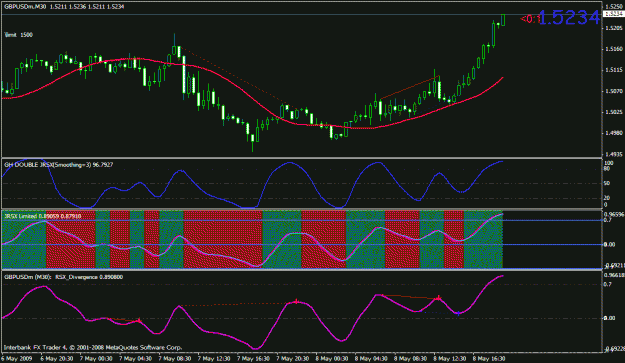Click the 6 May 2009 date label
Image resolution: width=625 pixels, height=363 pixels.
click(16, 358)
